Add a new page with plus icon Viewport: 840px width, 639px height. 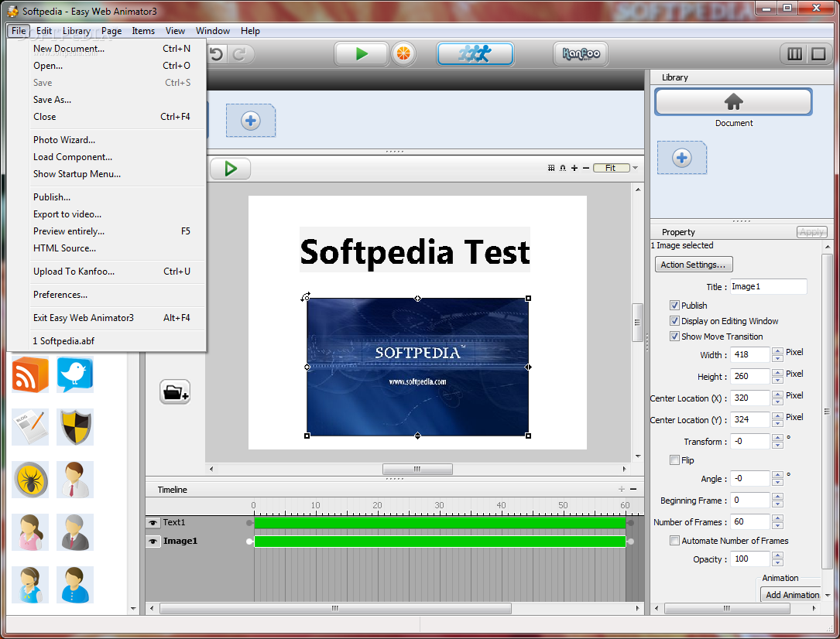(x=251, y=121)
